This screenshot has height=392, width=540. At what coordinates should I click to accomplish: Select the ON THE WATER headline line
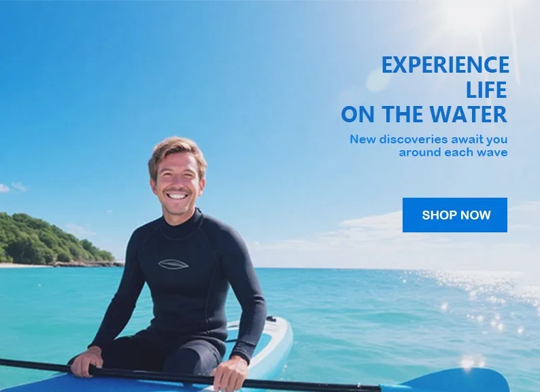coord(424,114)
